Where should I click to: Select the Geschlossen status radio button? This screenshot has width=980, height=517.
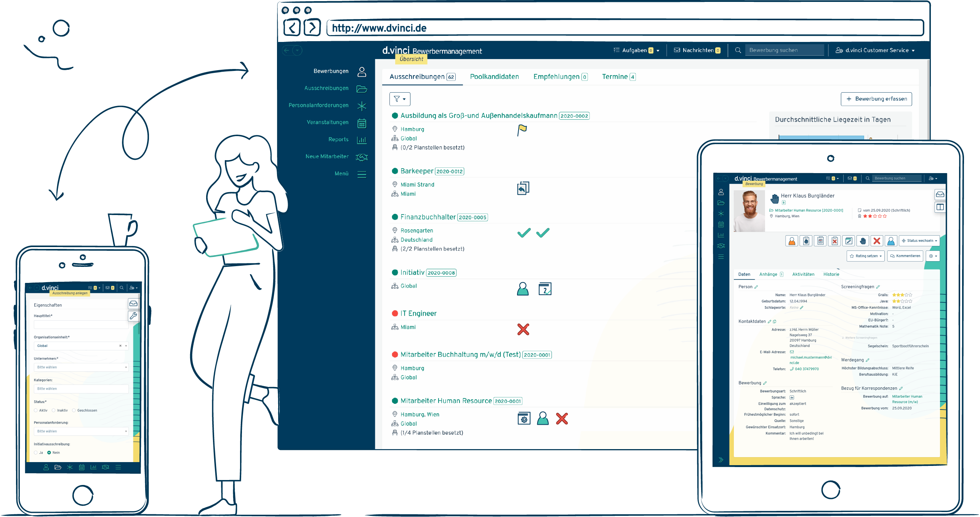click(x=74, y=411)
